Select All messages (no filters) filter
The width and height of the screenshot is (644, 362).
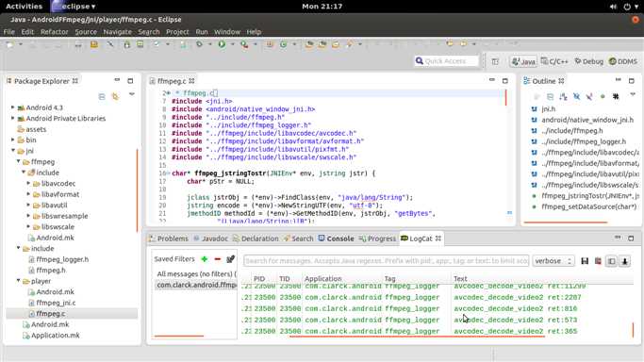coord(196,273)
